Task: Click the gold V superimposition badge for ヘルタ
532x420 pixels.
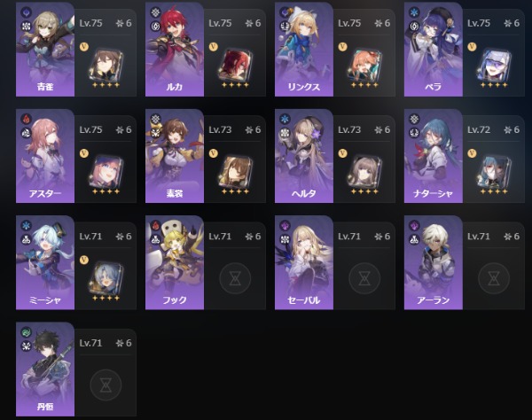Action: click(x=342, y=153)
